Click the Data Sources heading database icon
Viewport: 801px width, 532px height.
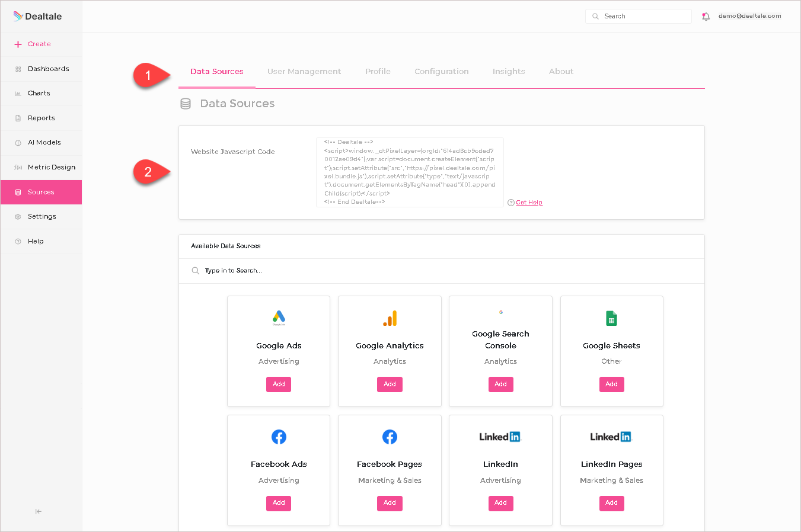[x=186, y=104]
